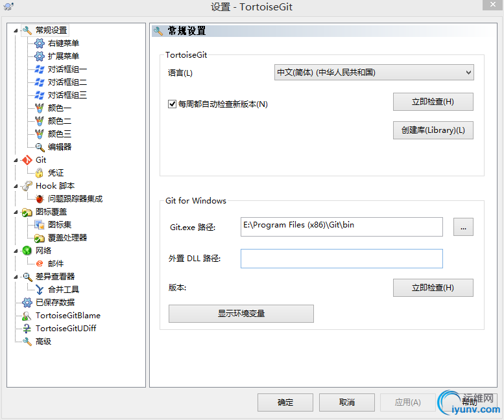The image size is (504, 420).
Task: Select 右键菜单 in settings tree
Action: [64, 43]
